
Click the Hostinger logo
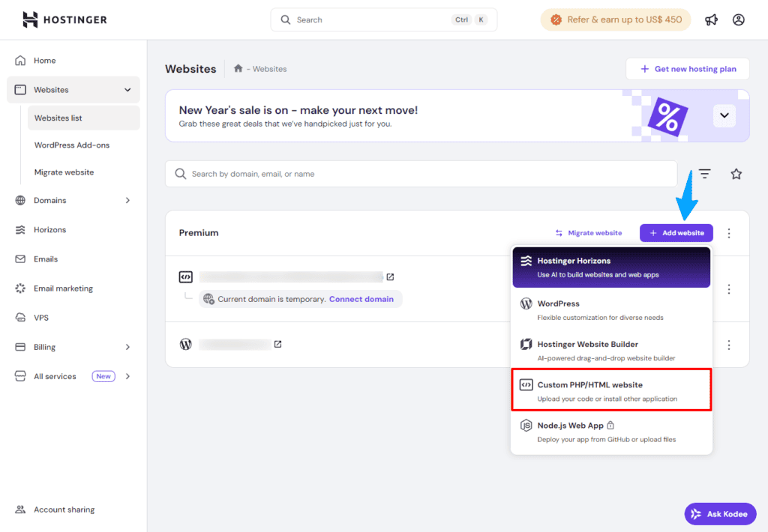coord(64,19)
